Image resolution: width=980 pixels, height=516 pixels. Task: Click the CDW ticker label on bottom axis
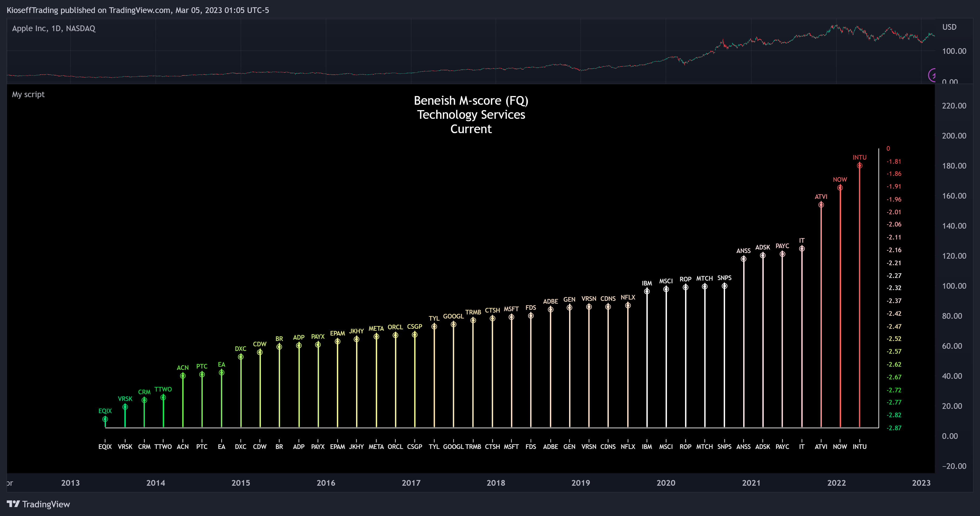(260, 447)
